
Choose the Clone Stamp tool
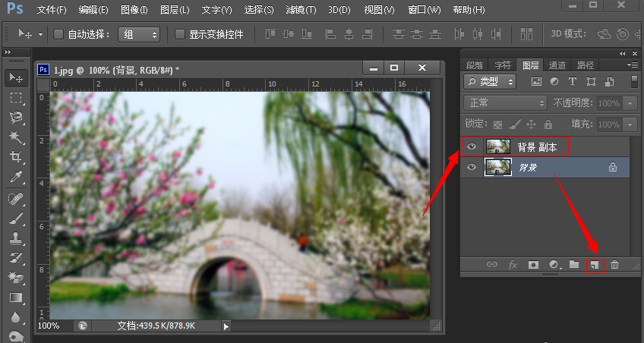[x=16, y=238]
